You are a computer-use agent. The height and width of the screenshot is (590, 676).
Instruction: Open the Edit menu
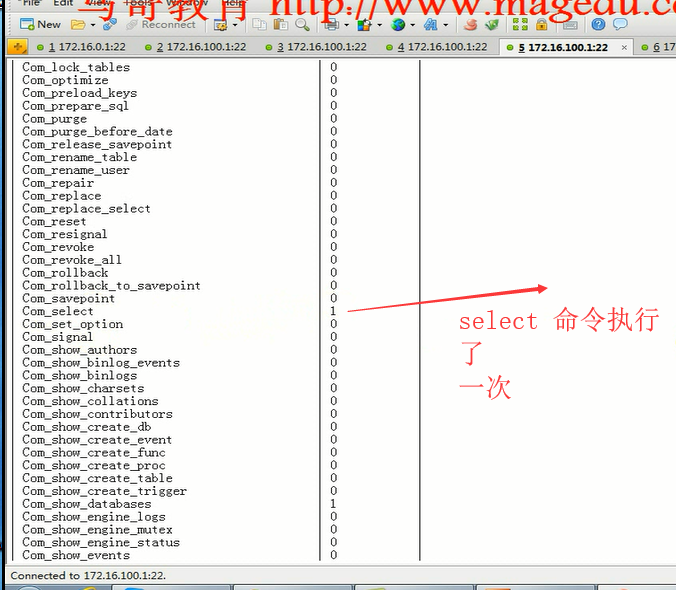click(x=63, y=3)
